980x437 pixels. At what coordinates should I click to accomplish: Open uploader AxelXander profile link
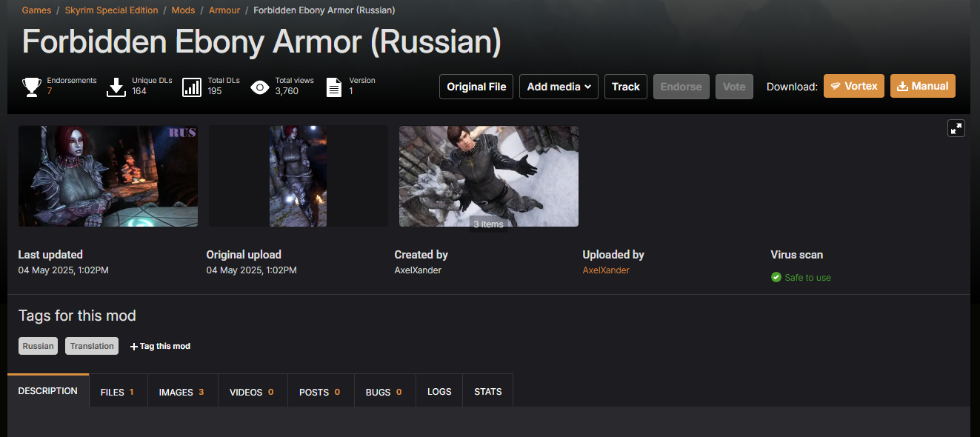point(606,270)
